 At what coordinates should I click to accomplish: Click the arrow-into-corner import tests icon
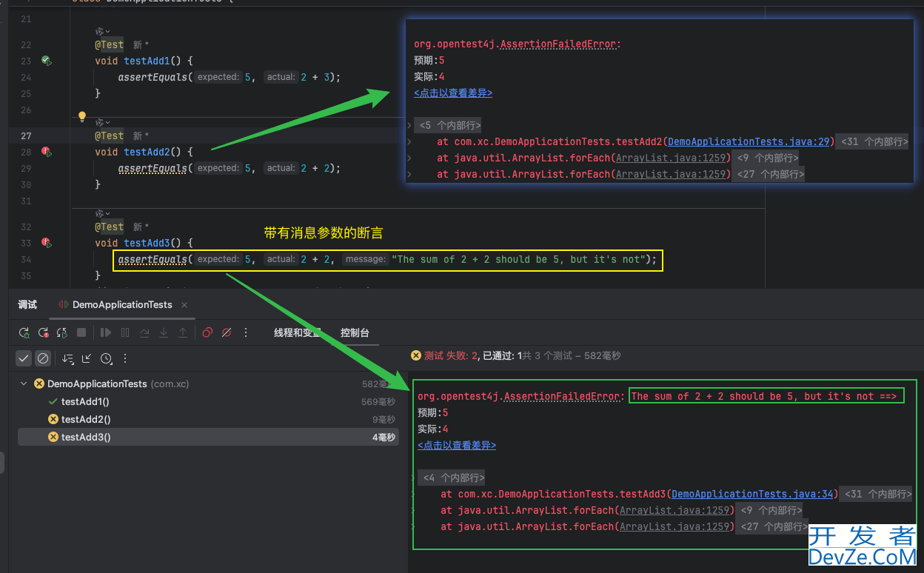click(x=87, y=358)
